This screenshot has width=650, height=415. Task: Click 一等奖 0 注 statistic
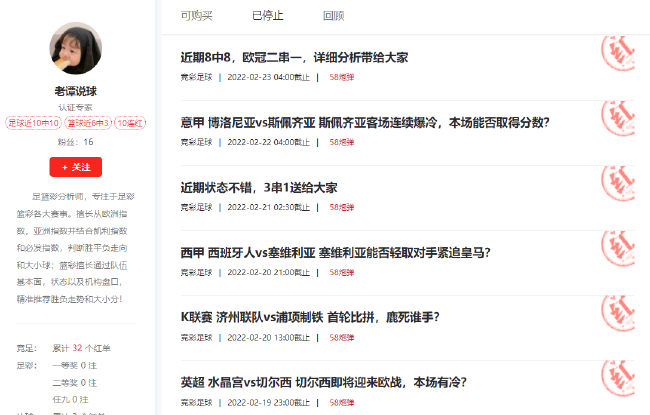coord(75,366)
